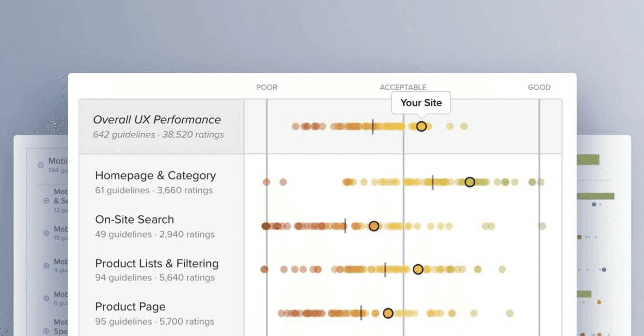This screenshot has height=336, width=644.
Task: Select the On-Site Search highlighted site dot
Action: [374, 226]
